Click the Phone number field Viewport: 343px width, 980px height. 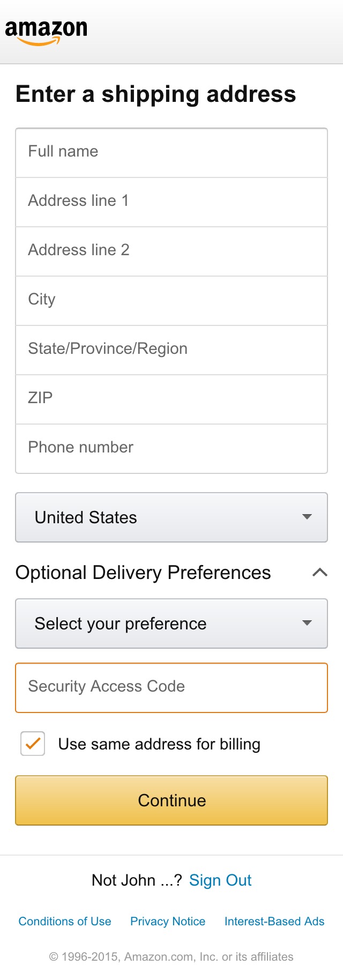point(171,448)
